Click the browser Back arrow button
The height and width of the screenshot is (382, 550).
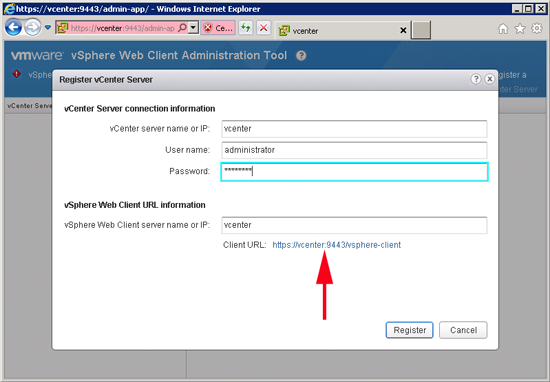coord(13,27)
